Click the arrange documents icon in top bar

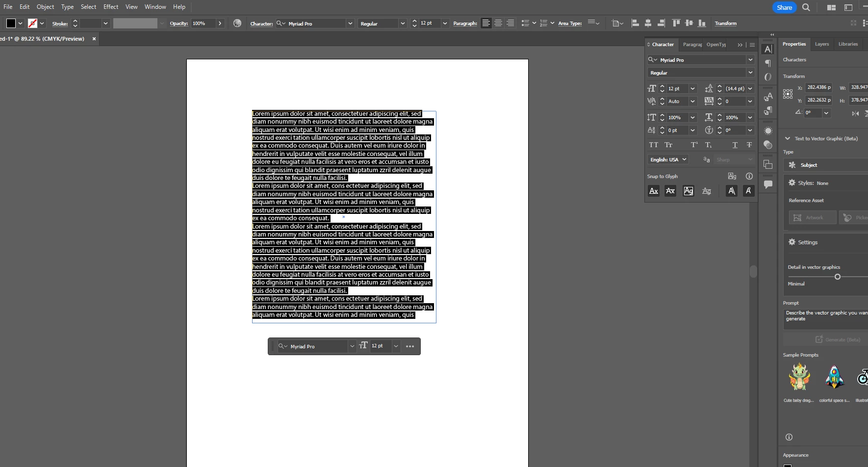click(x=831, y=7)
